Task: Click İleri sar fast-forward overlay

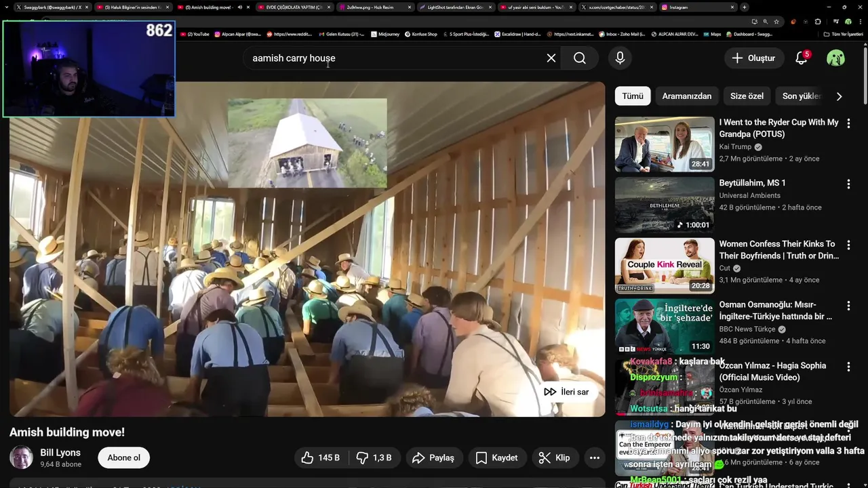Action: tap(566, 392)
